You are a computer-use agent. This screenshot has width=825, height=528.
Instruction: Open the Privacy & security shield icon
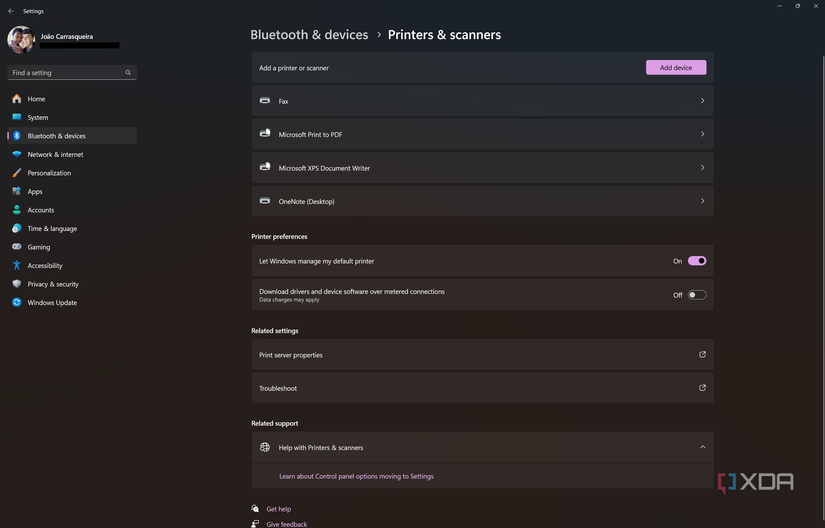(17, 284)
